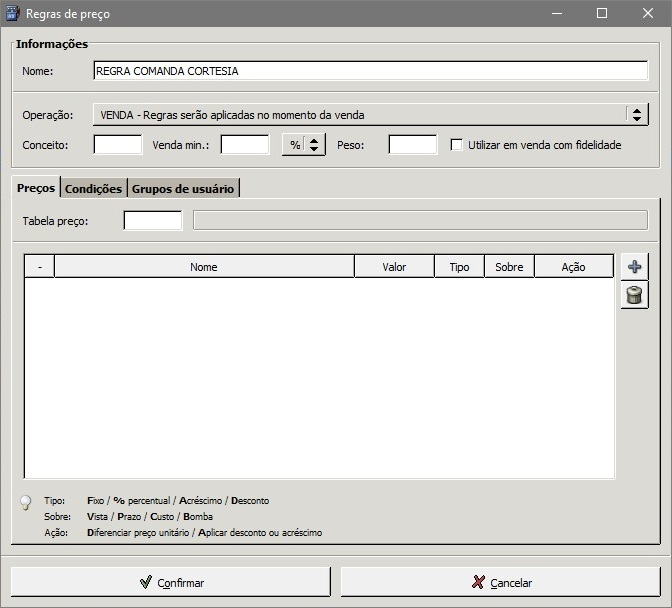Click the Regras de preço app icon

(12, 13)
